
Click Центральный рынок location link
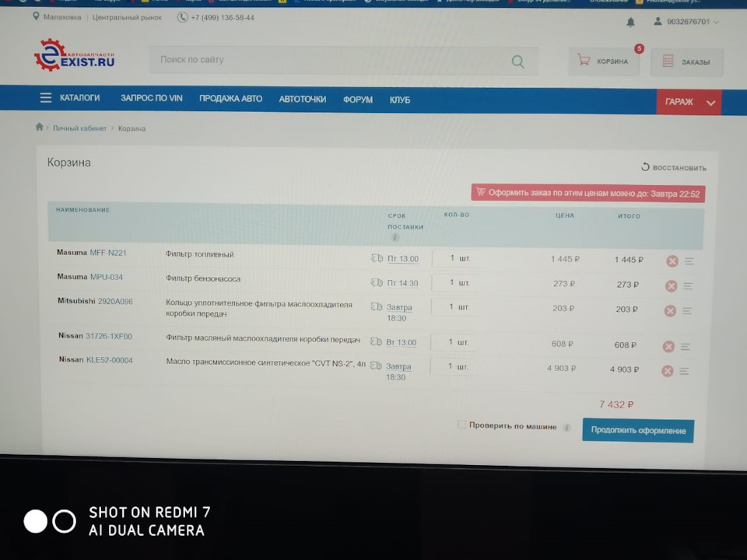[x=127, y=17]
